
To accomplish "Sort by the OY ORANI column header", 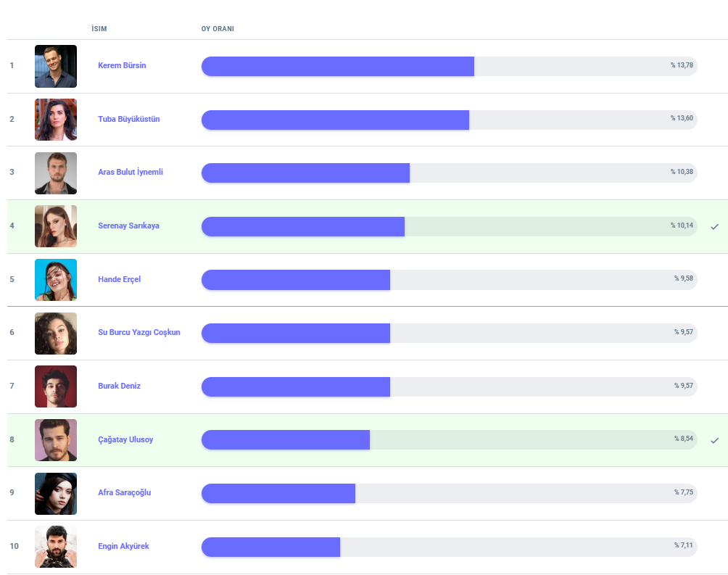I will pyautogui.click(x=217, y=29).
